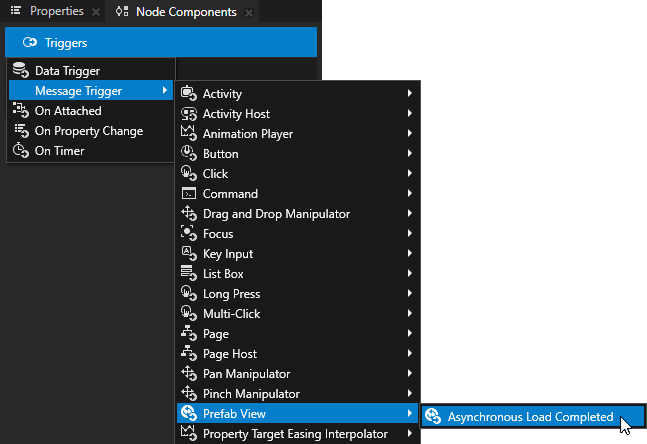Click the Key Input icon

pyautogui.click(x=189, y=253)
